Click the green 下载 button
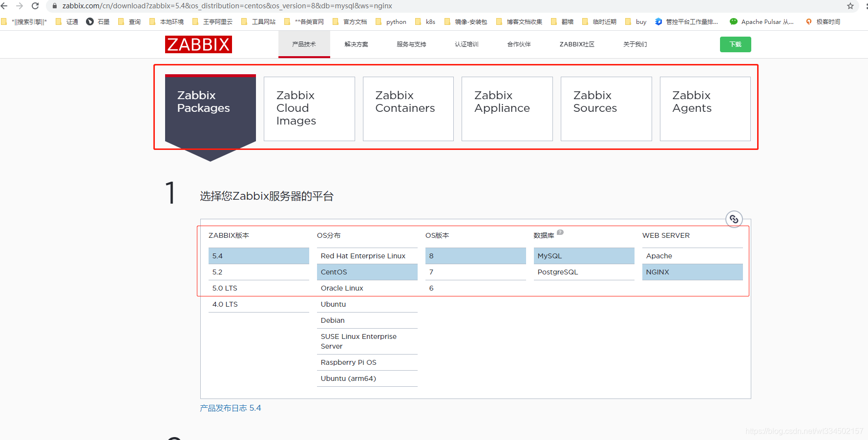The image size is (868, 440). pyautogui.click(x=735, y=44)
